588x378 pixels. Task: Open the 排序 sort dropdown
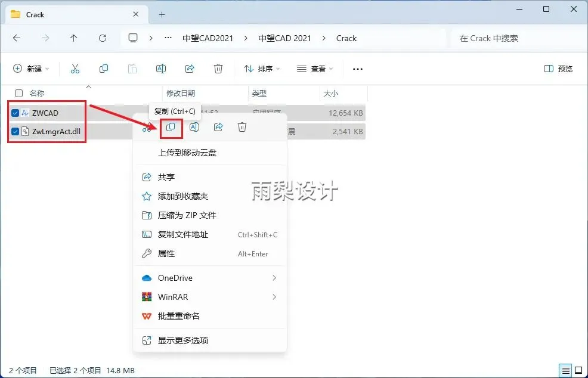pyautogui.click(x=262, y=69)
